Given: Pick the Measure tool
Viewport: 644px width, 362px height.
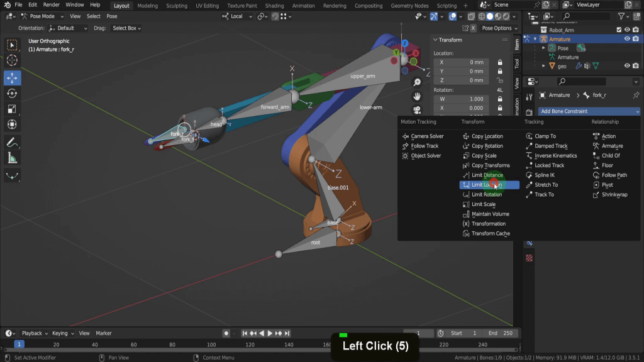Looking at the screenshot, I should [x=12, y=158].
